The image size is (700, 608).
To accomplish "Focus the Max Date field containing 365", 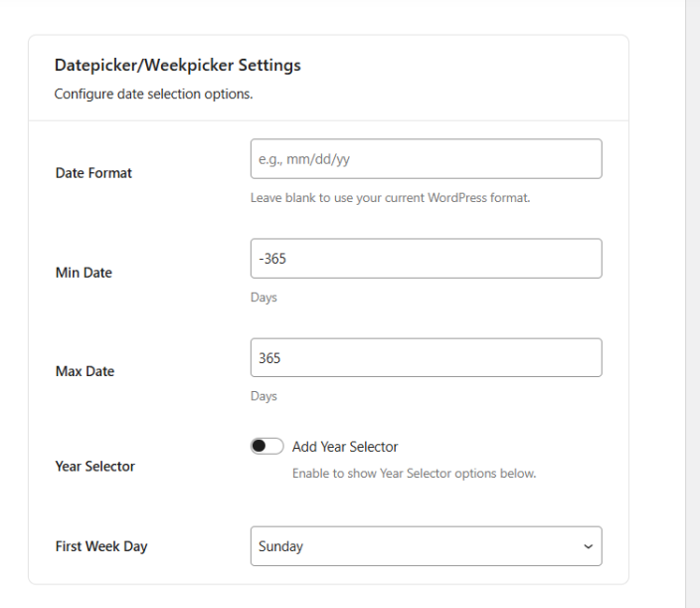I will pos(426,358).
